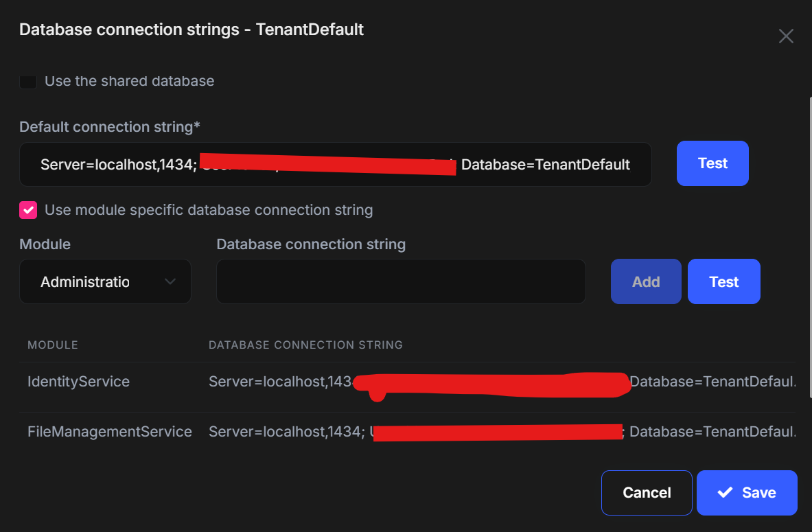The image size is (812, 532).
Task: Click the Cancel button
Action: coord(647,492)
